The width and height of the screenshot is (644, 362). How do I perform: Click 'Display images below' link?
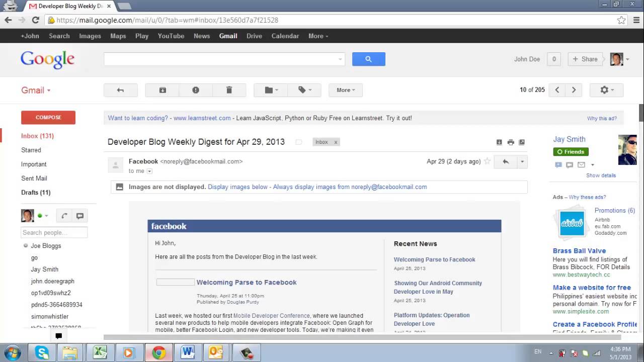coord(237,187)
